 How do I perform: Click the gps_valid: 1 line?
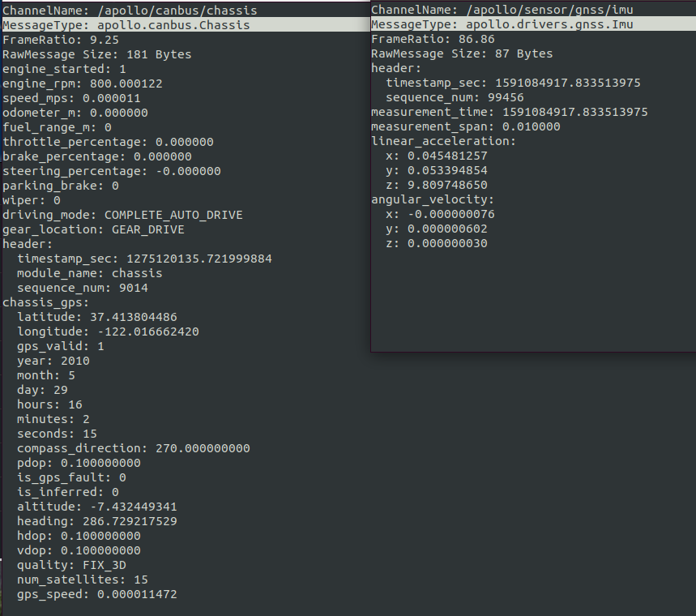point(61,346)
